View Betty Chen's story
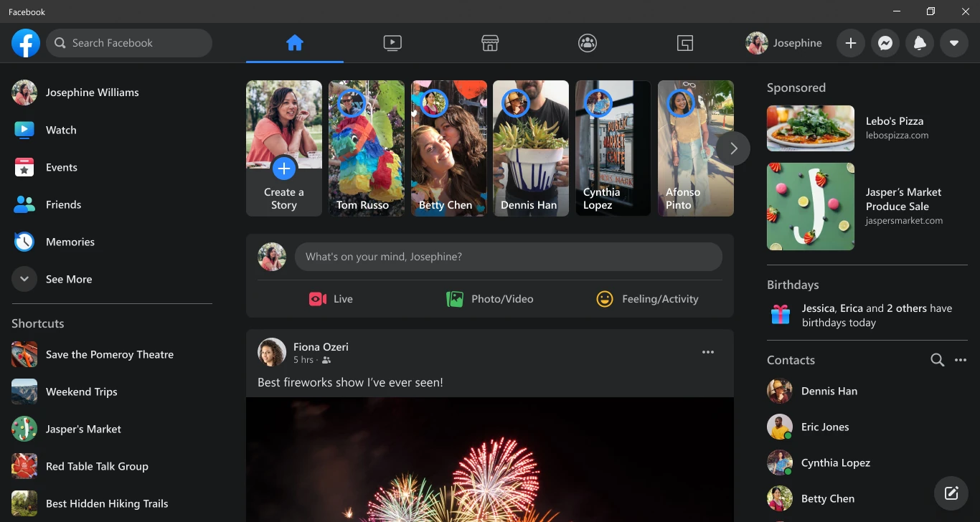 [449, 148]
